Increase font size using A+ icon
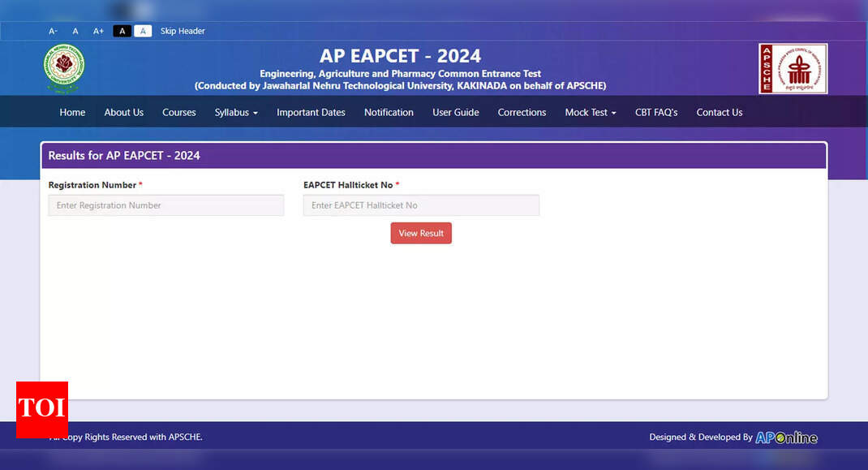Image resolution: width=868 pixels, height=470 pixels. 97,31
